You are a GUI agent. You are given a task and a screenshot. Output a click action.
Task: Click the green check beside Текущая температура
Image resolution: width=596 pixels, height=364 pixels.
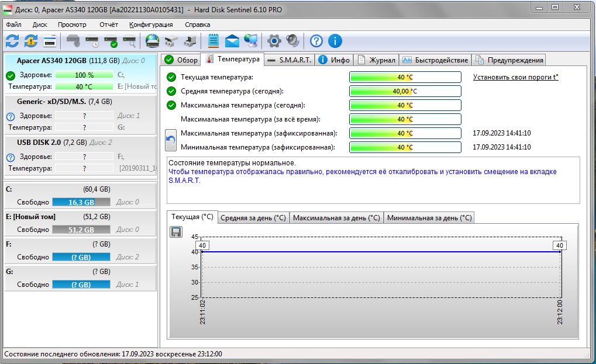tap(171, 77)
